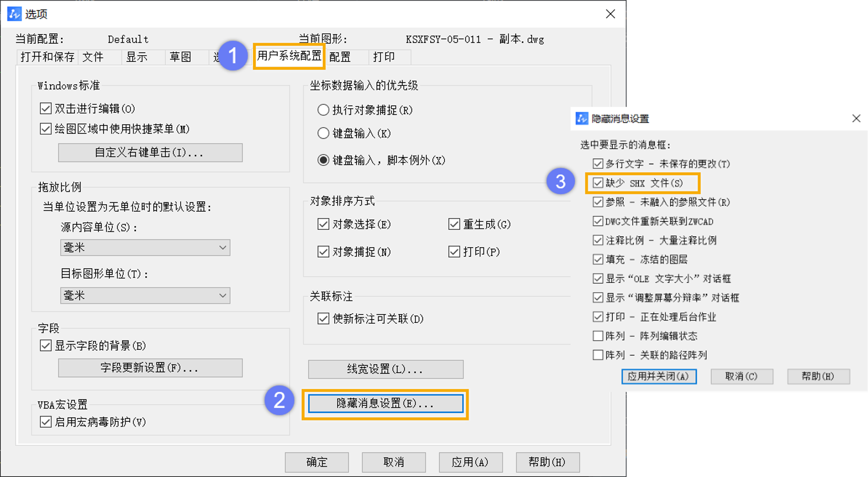
Task: Click the app icon in the 隐藏消息设置 title bar
Action: [581, 118]
